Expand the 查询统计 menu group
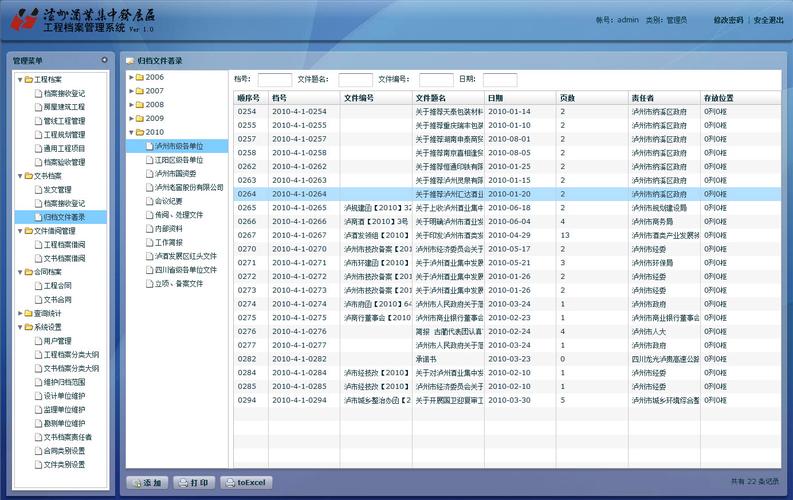This screenshot has height=500, width=793. pos(20,313)
